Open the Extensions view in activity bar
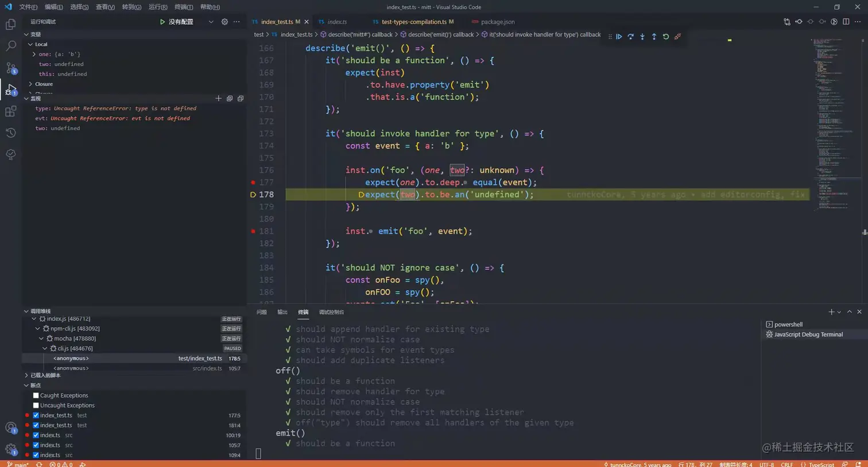868x467 pixels. click(10, 112)
